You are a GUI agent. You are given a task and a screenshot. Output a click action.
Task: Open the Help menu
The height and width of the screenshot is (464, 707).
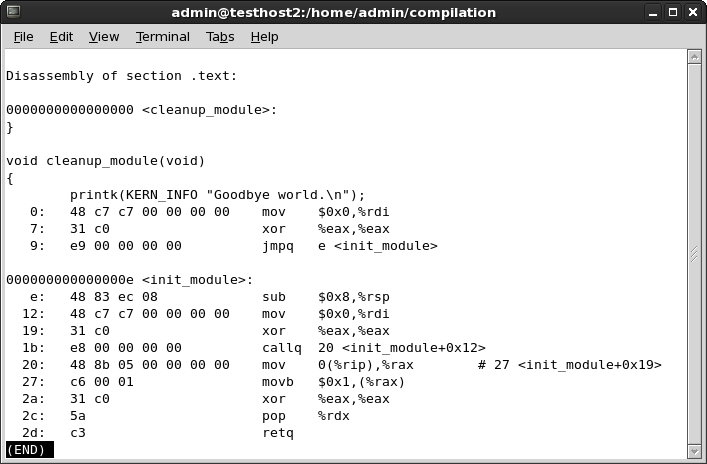[x=264, y=37]
